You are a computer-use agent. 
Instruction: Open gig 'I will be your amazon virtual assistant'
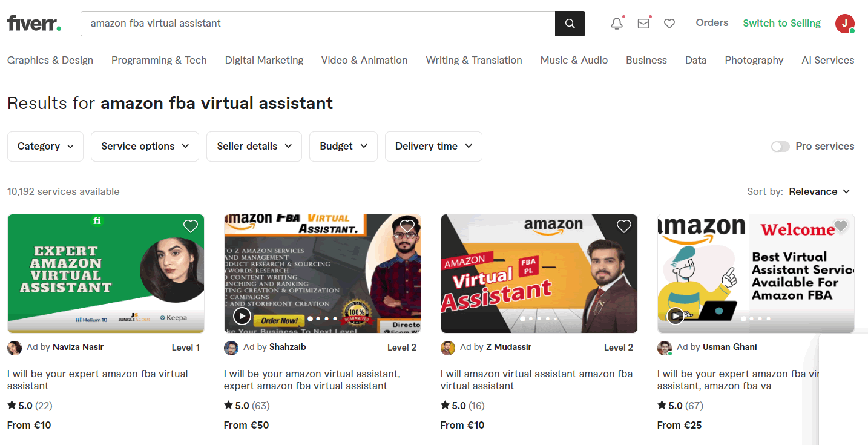tap(312, 380)
